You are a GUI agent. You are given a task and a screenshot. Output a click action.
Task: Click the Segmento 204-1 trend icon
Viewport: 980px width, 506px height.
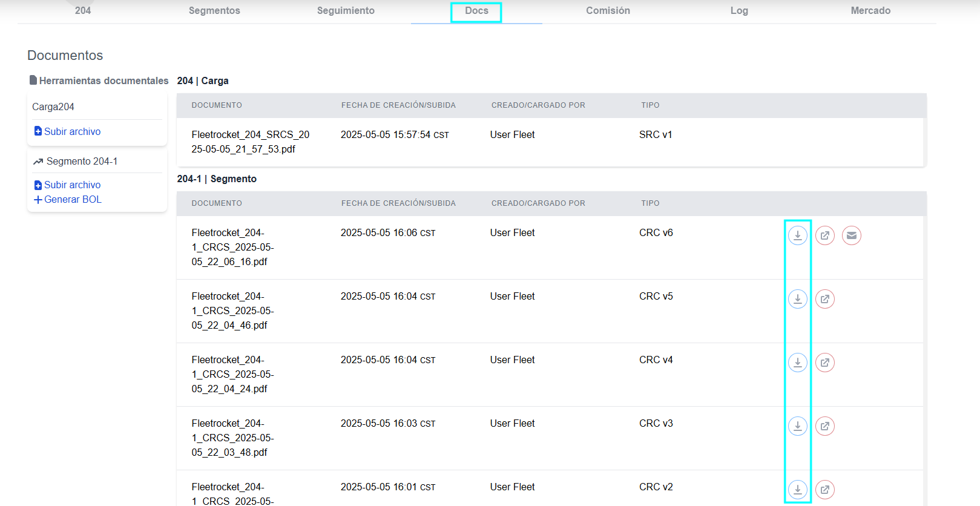[38, 162]
